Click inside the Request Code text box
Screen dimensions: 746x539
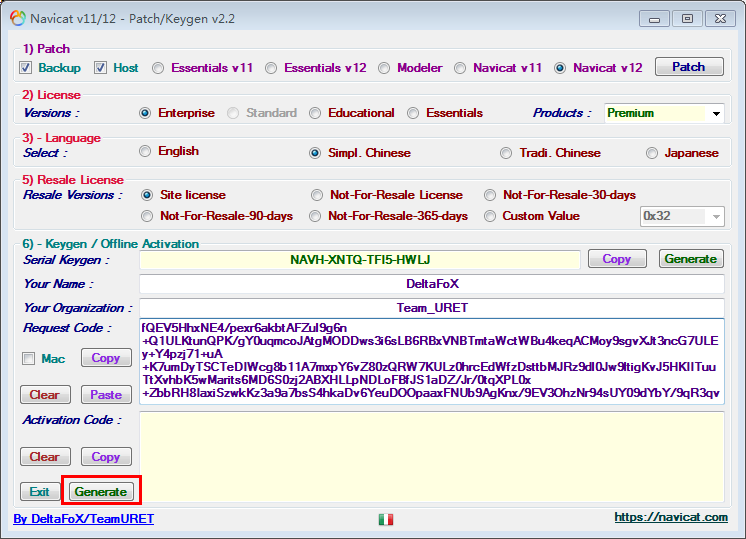pyautogui.click(x=432, y=362)
